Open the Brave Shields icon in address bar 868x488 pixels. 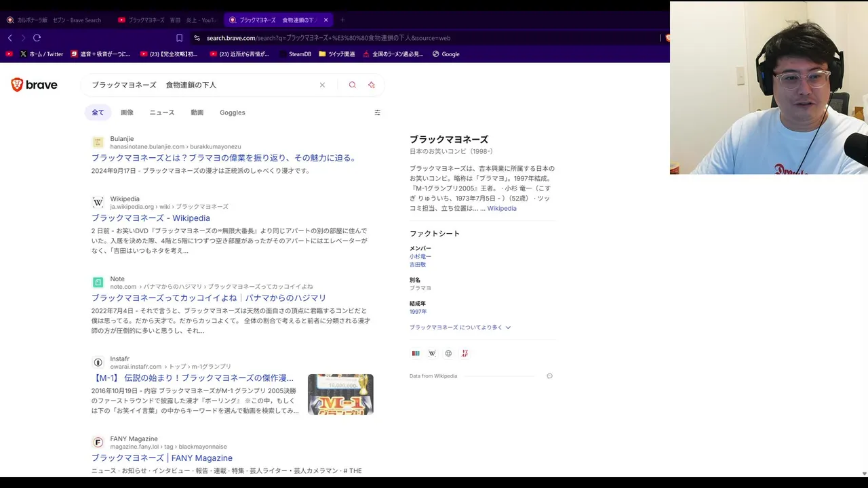pos(667,38)
